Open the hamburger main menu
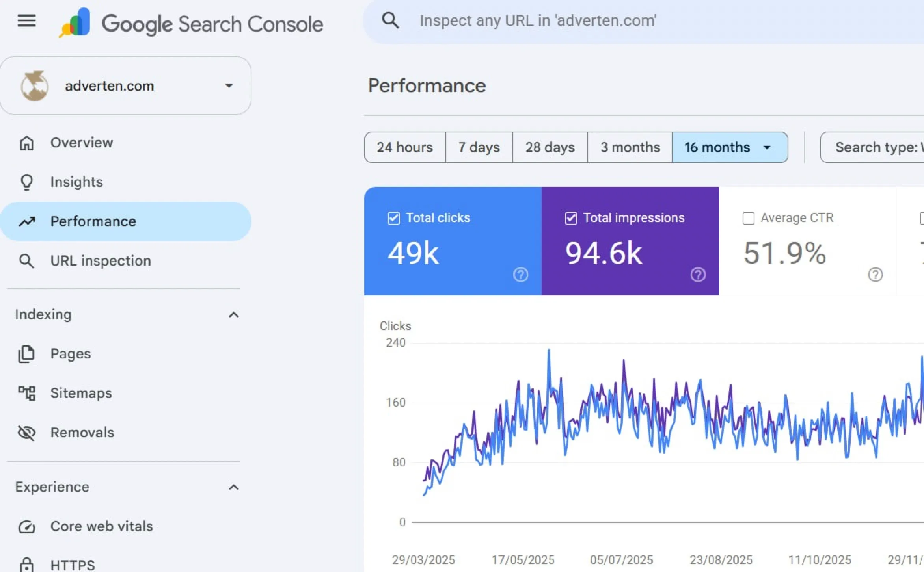 point(27,20)
